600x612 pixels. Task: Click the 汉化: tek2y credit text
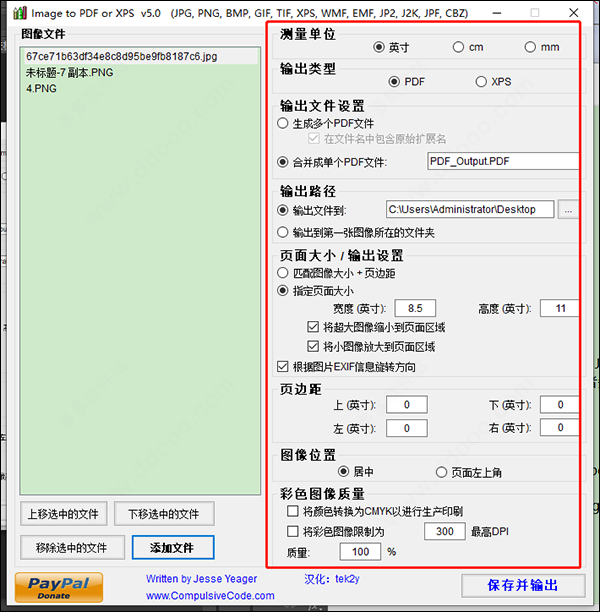click(332, 578)
